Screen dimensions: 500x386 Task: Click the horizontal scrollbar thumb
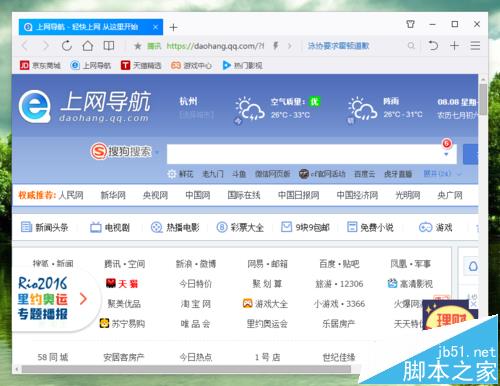point(186,369)
